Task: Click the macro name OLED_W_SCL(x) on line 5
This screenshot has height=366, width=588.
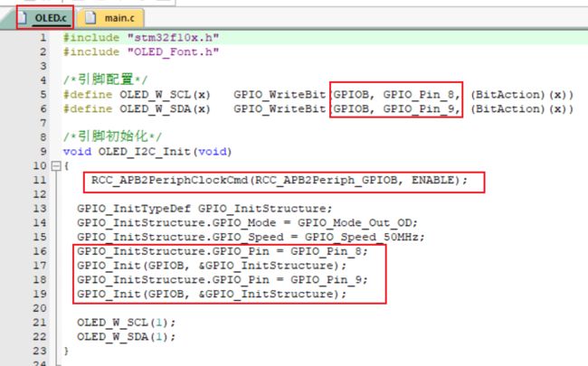Action: pyautogui.click(x=165, y=95)
